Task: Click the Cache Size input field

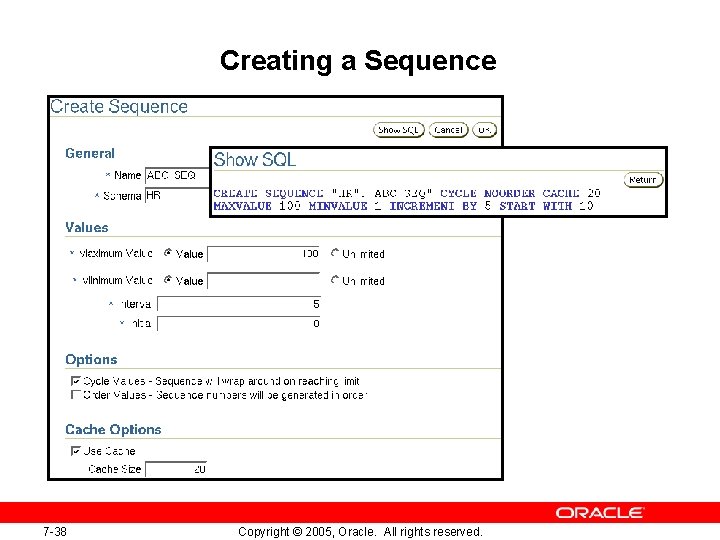Action: 176,469
